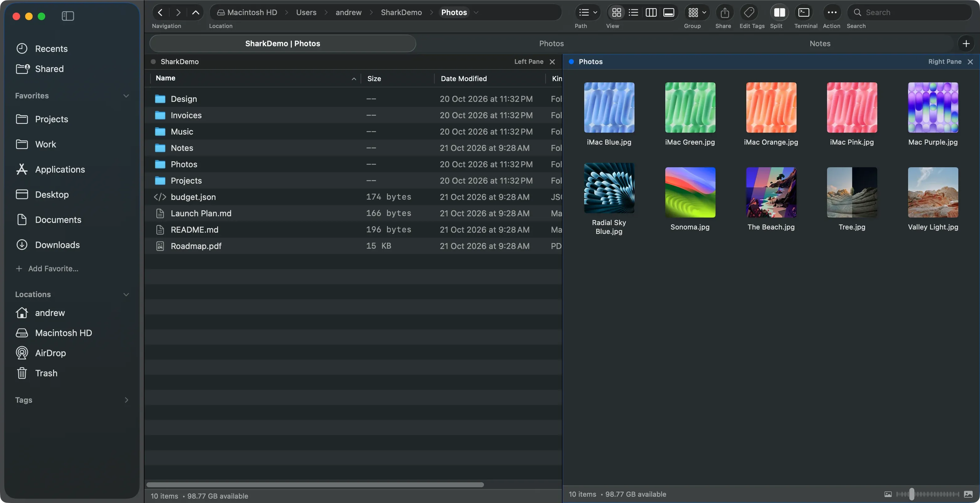Navigate to the enclosing folder with up arrow
The width and height of the screenshot is (980, 503).
[x=196, y=13]
